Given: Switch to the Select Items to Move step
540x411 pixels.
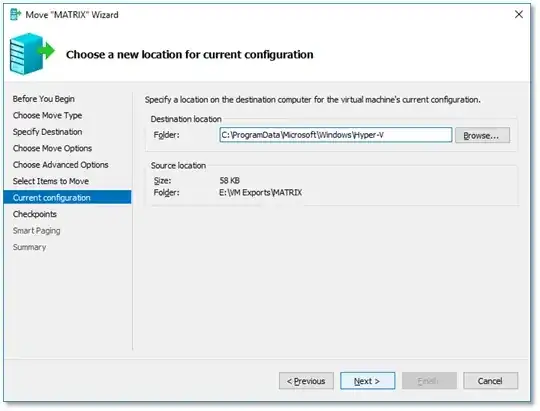Looking at the screenshot, I should click(x=51, y=181).
